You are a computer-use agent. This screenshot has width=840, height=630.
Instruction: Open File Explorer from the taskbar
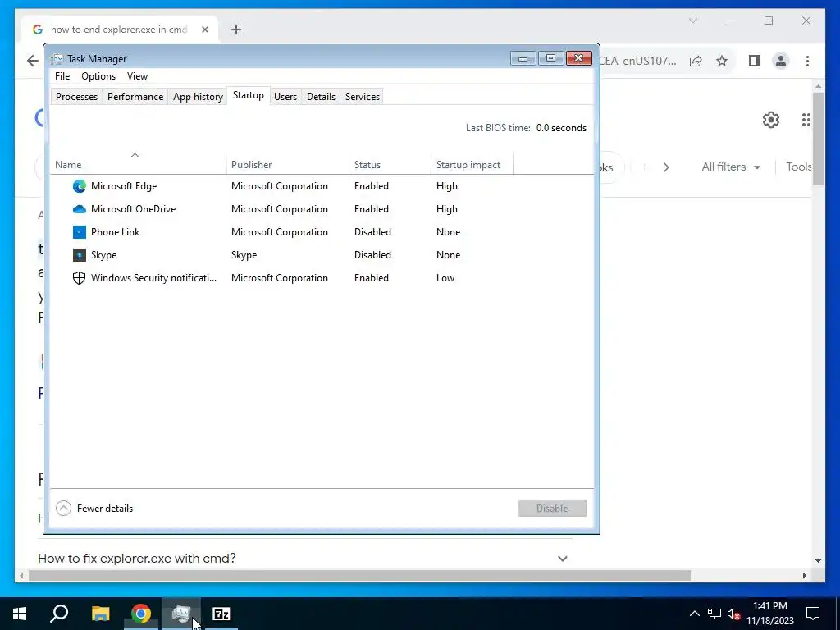(x=101, y=614)
